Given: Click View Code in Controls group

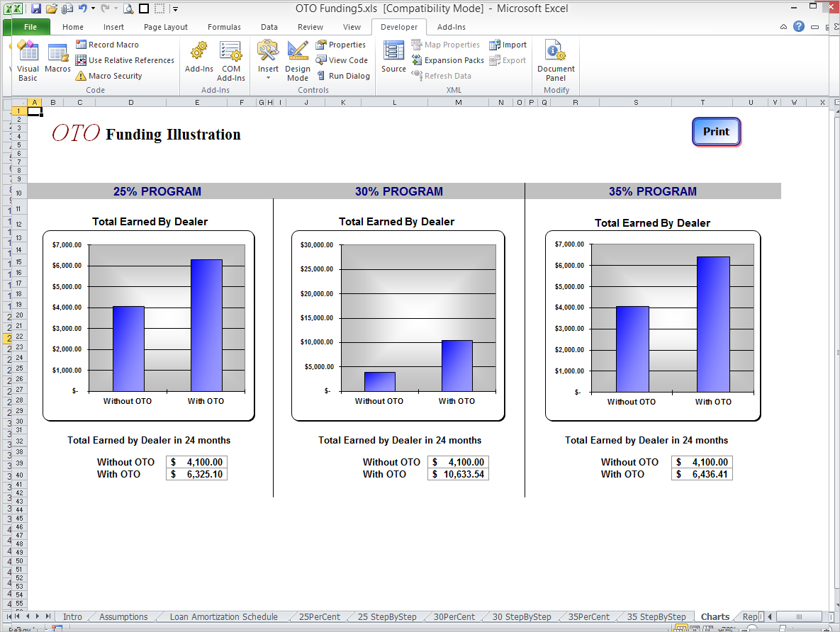Looking at the screenshot, I should (x=342, y=60).
